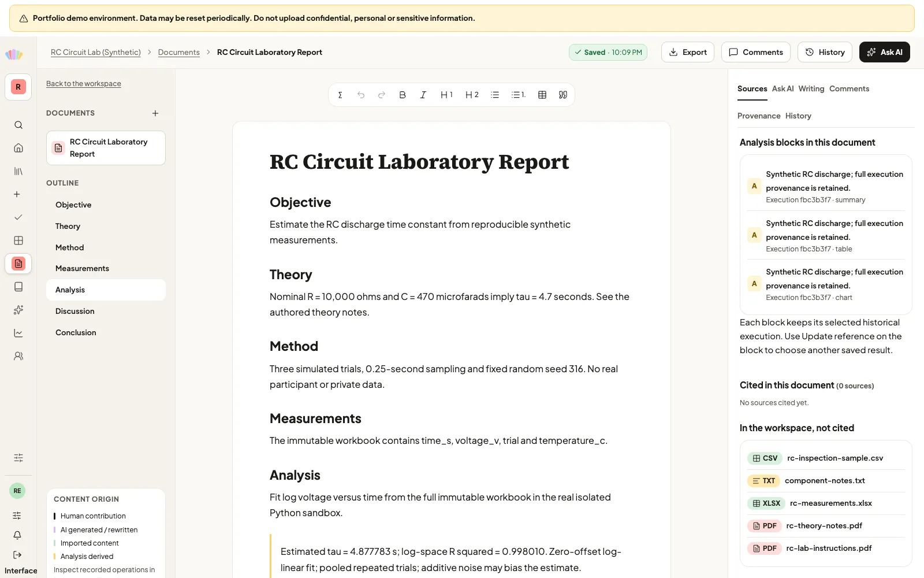924x578 pixels.
Task: Open the RE user avatar
Action: click(x=17, y=491)
